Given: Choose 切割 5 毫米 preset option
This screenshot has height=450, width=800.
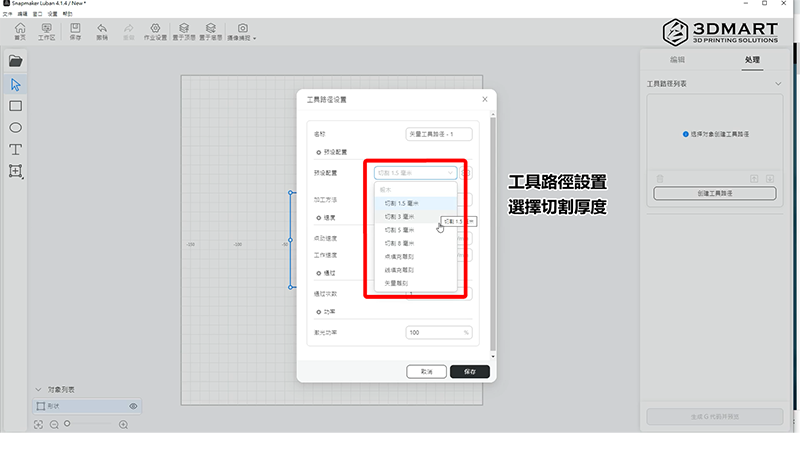Looking at the screenshot, I should (x=400, y=230).
